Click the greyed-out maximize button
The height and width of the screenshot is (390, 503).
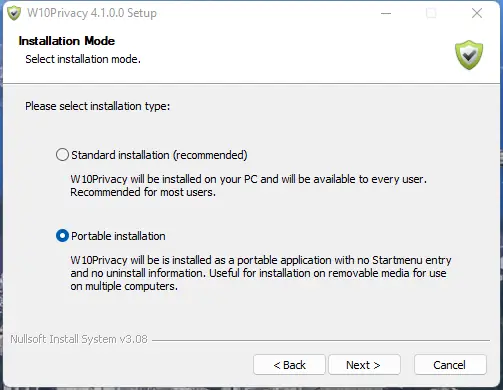click(x=431, y=14)
